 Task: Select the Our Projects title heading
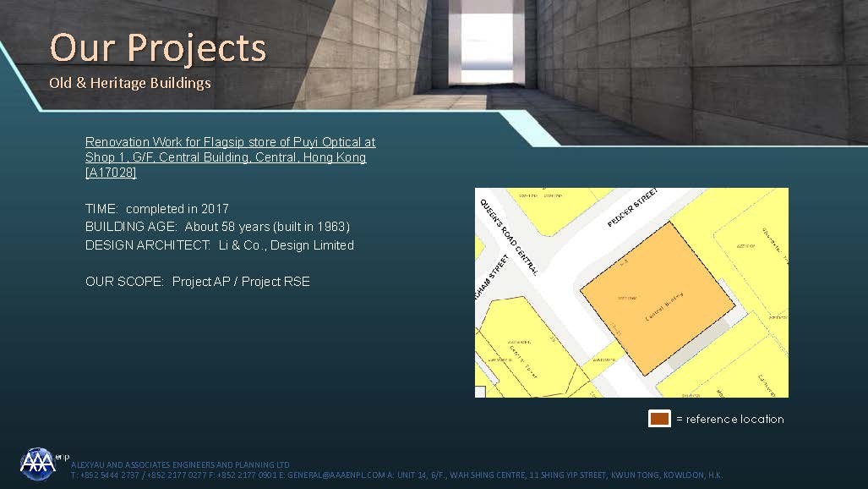coord(158,47)
